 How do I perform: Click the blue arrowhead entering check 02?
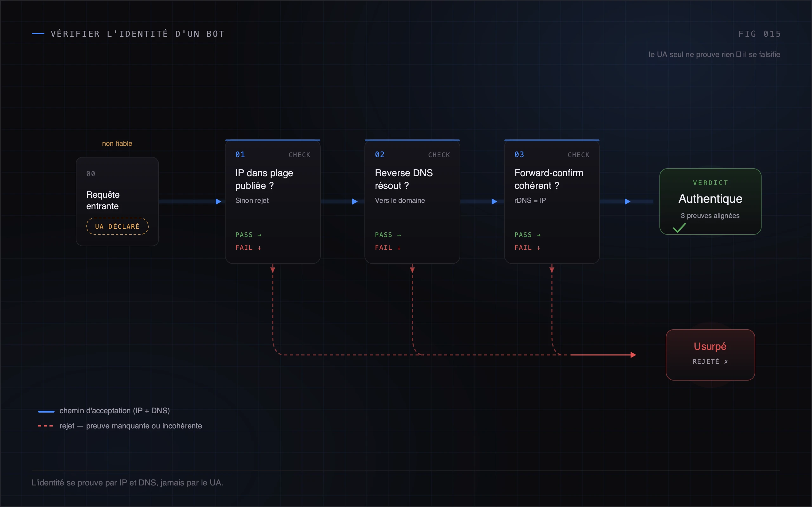355,202
